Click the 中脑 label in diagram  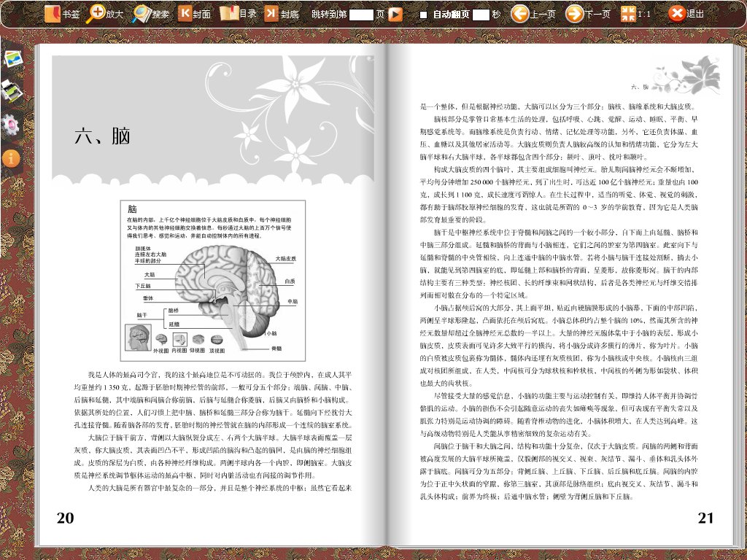pos(293,301)
